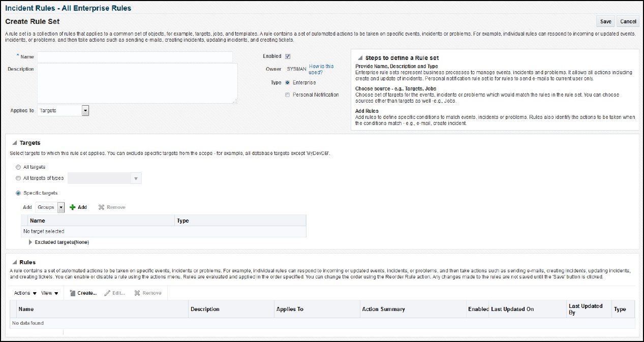Select All targets of types radio button

point(19,178)
